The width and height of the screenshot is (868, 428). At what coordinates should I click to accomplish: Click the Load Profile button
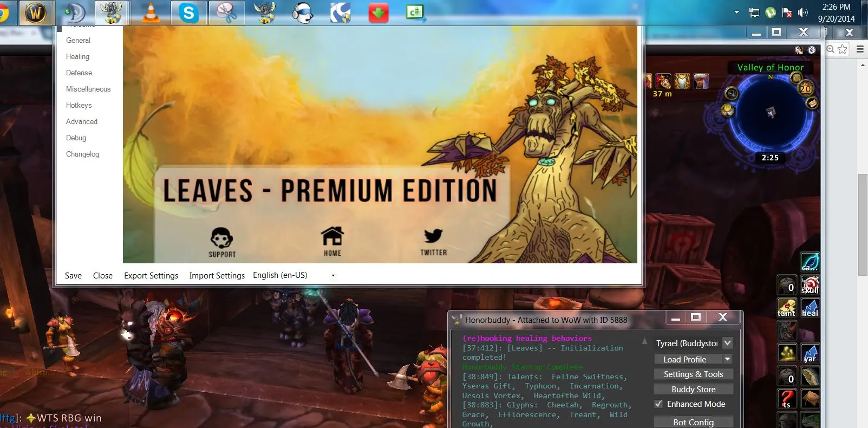[688, 359]
